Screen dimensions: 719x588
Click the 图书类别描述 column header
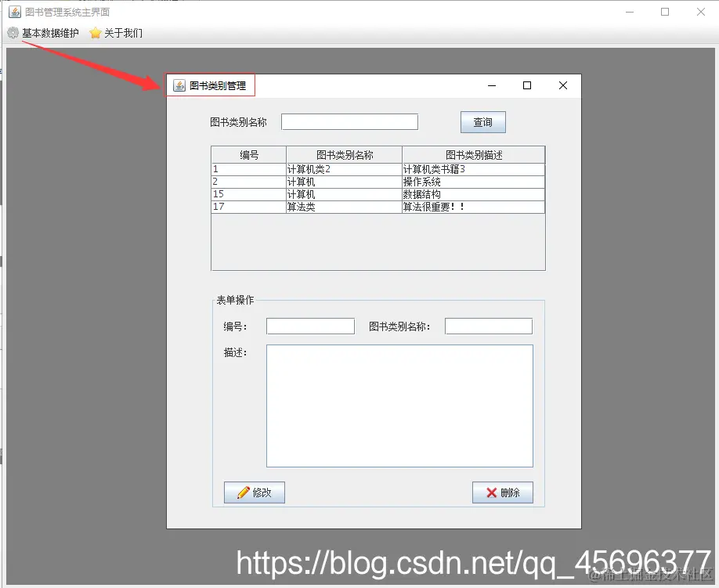[473, 154]
